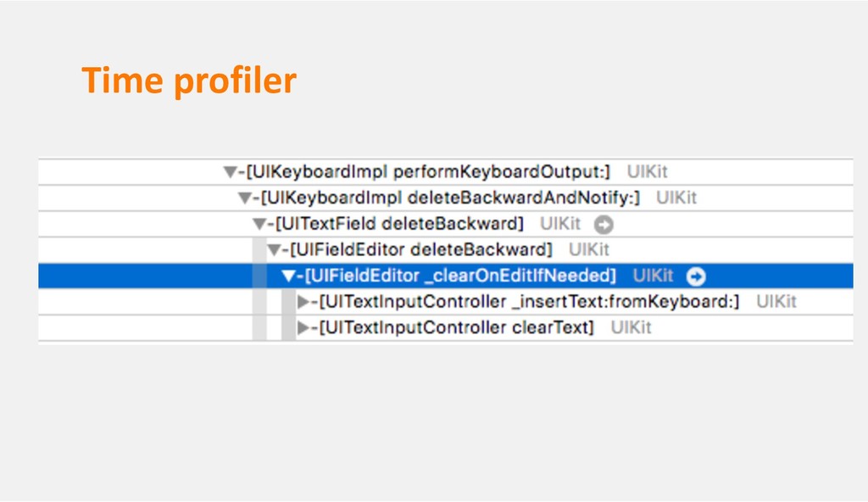Select the _insertText:fromKeyboard: row
The image size is (868, 502).
click(446, 301)
